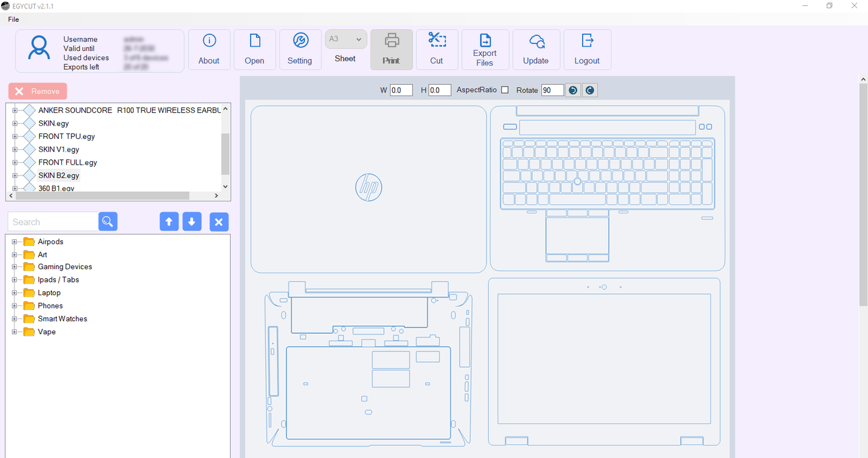The height and width of the screenshot is (458, 868).
Task: Click the Print toolbar button
Action: pos(392,50)
